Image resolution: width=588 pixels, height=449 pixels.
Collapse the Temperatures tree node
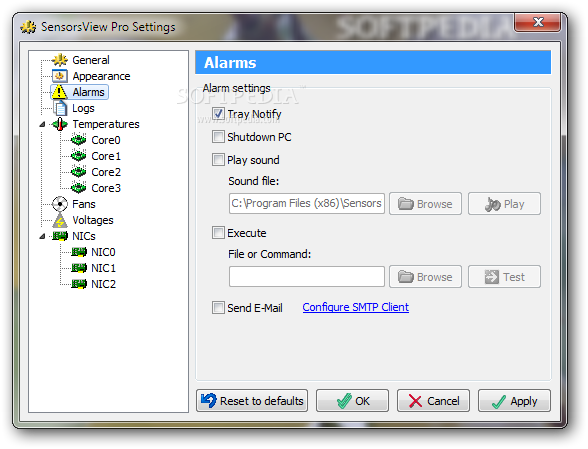click(42, 124)
